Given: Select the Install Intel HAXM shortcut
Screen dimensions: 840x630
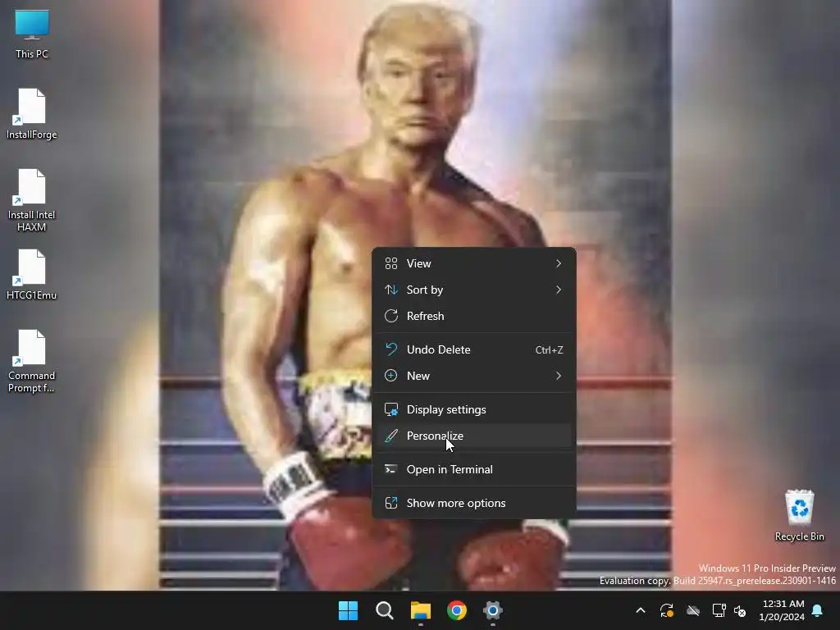Looking at the screenshot, I should pos(32,200).
